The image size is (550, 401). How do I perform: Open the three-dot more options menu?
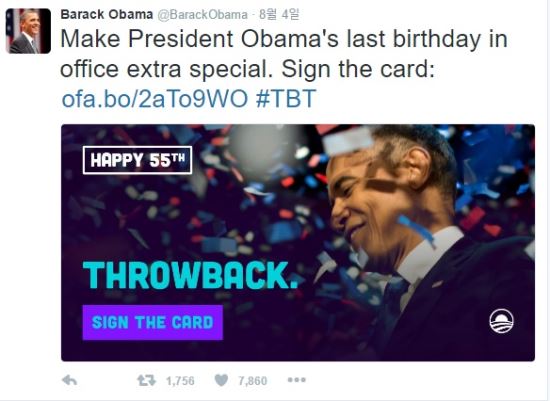[x=297, y=380]
